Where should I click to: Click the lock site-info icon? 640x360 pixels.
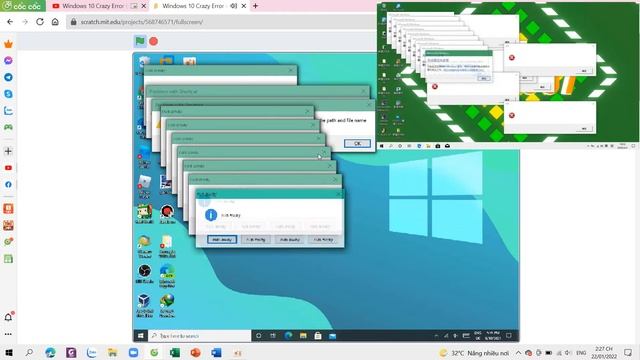pyautogui.click(x=73, y=22)
